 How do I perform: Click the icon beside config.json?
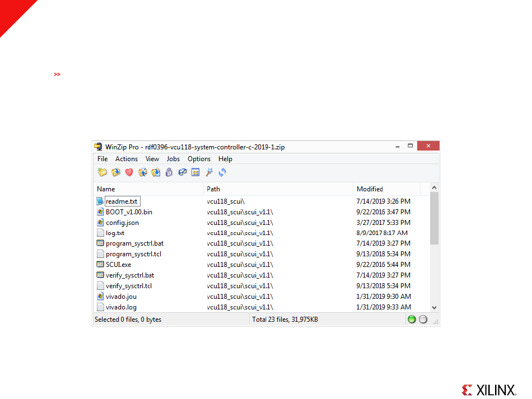(x=100, y=222)
